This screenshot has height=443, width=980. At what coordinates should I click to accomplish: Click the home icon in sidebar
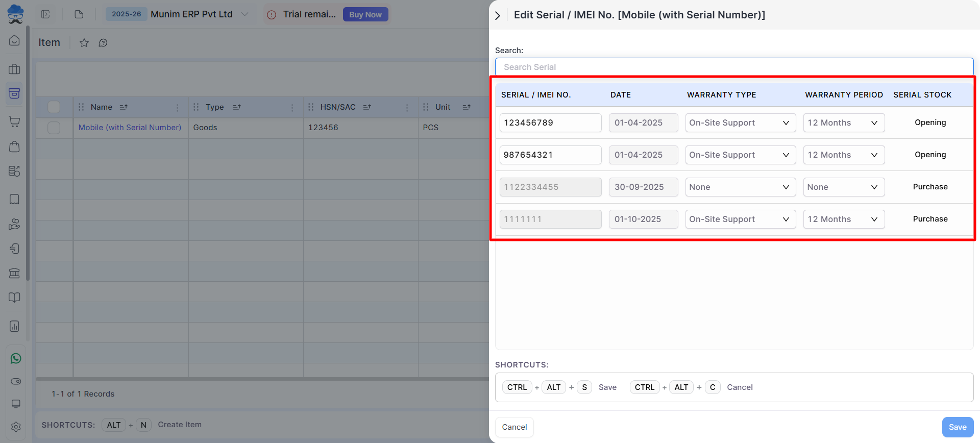(15, 40)
